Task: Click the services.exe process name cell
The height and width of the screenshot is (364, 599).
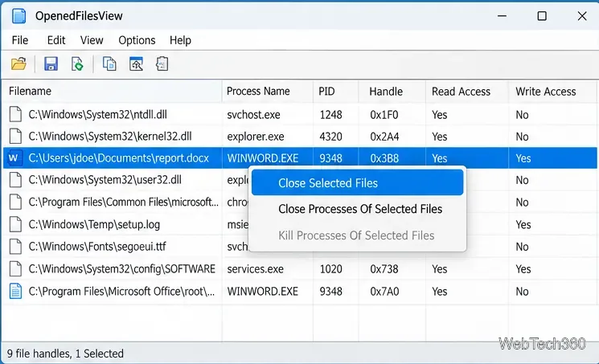Action: (x=255, y=269)
